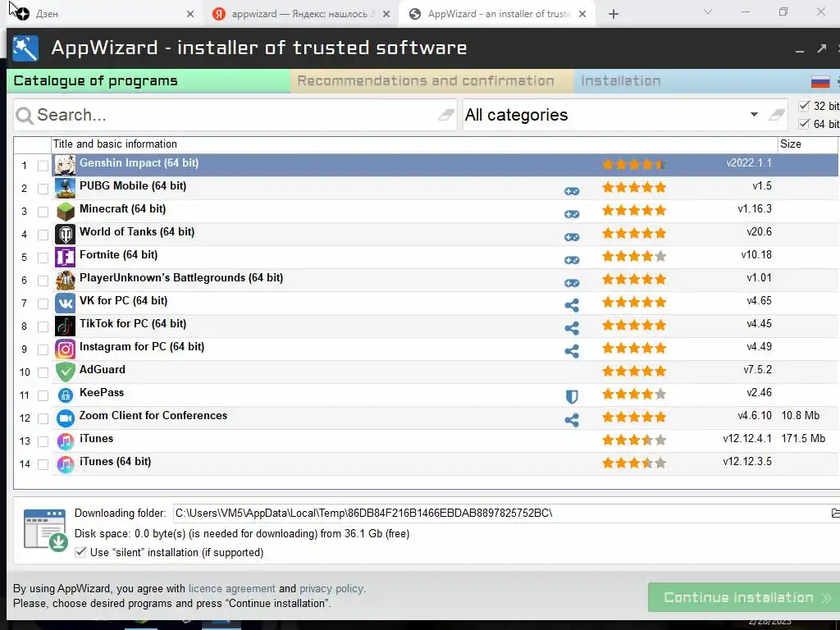Viewport: 840px width, 630px height.
Task: Toggle the 32 bit filter checkbox
Action: coord(804,106)
